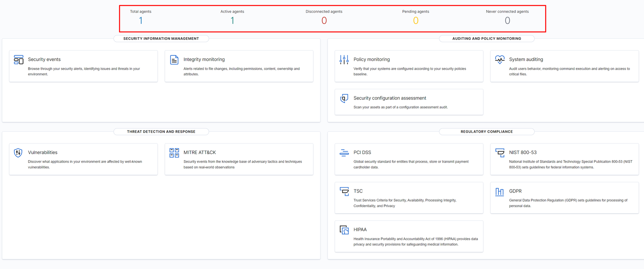Open the NIST 800-53 title
This screenshot has height=269, width=644.
(523, 152)
